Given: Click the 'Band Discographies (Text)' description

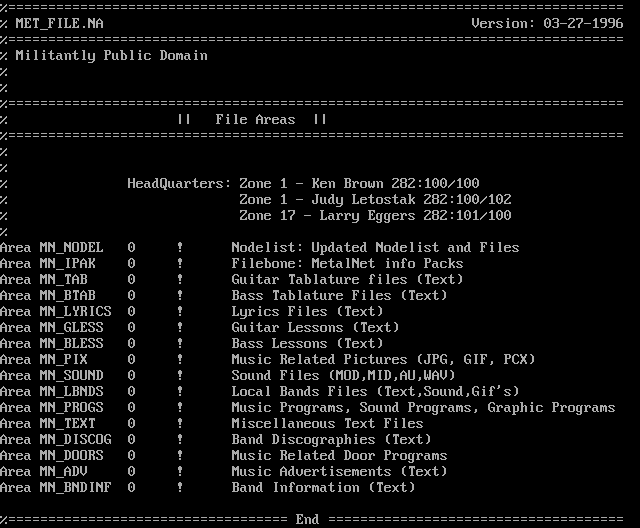Looking at the screenshot, I should pyautogui.click(x=331, y=439).
